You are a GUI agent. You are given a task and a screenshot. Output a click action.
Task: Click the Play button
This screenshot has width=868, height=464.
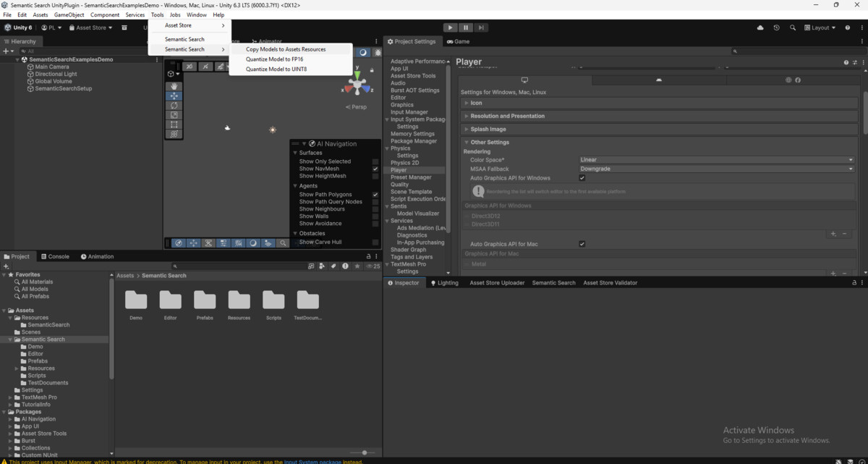pyautogui.click(x=450, y=28)
